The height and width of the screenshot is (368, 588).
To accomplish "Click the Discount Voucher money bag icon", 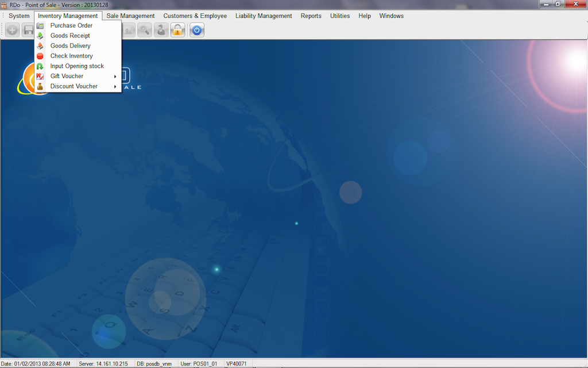I will [x=40, y=86].
